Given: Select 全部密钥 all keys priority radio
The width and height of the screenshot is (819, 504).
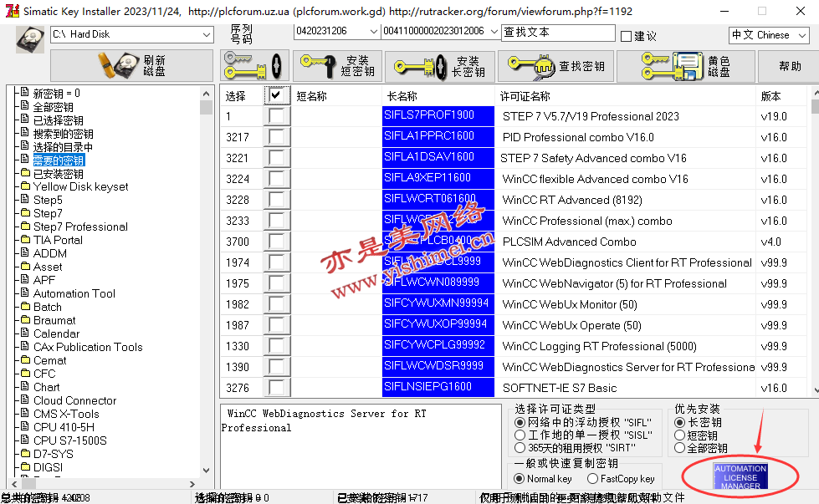Looking at the screenshot, I should [679, 448].
